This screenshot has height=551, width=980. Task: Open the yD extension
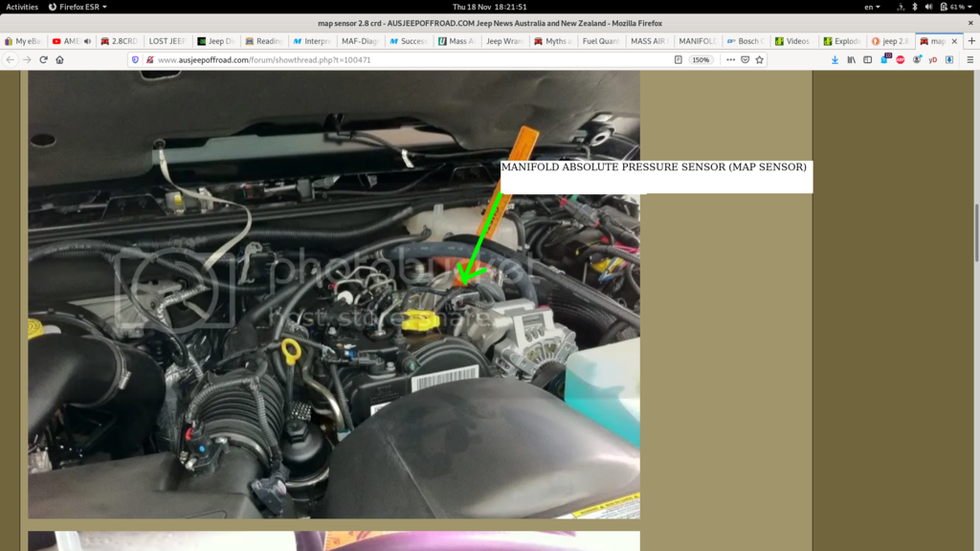pos(933,60)
